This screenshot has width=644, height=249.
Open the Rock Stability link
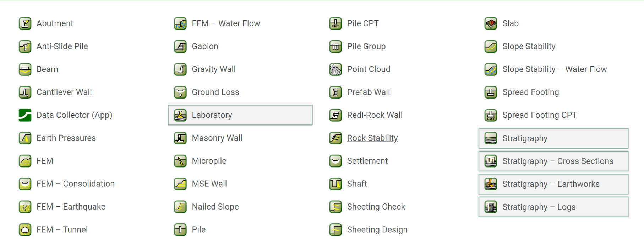coord(372,138)
